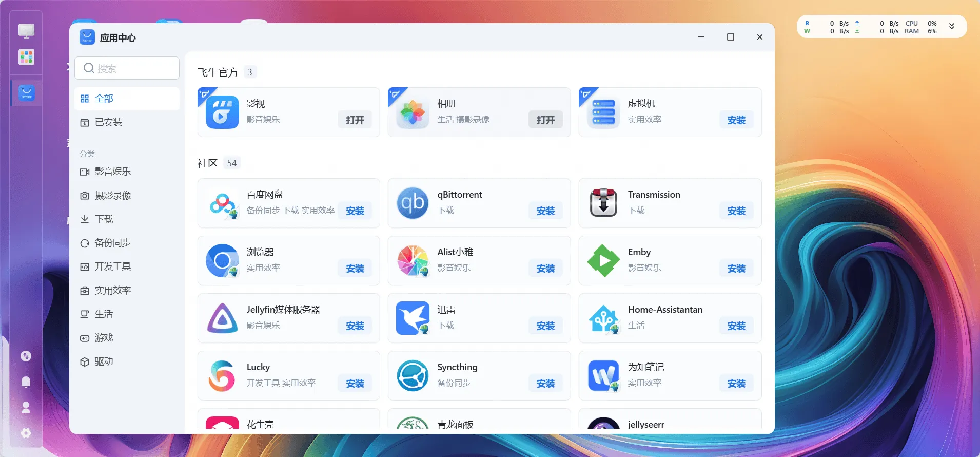
Task: Select the Transmission app icon
Action: 603,203
